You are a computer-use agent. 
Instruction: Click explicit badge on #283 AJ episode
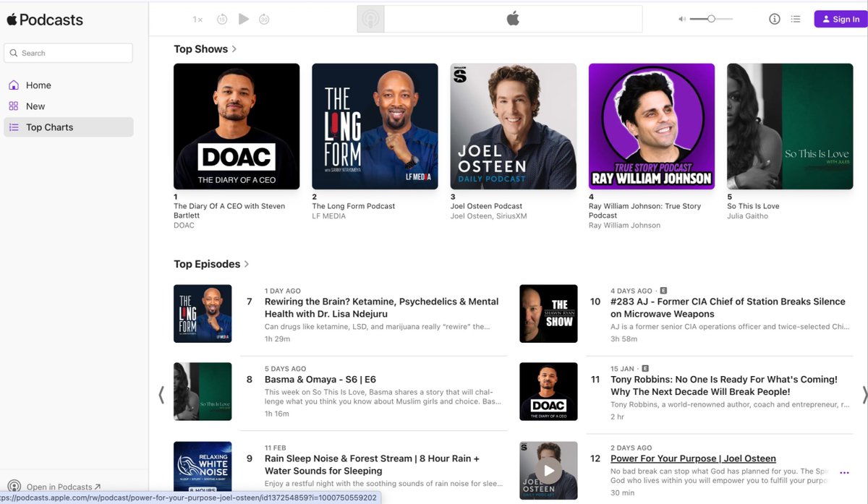[x=664, y=291]
